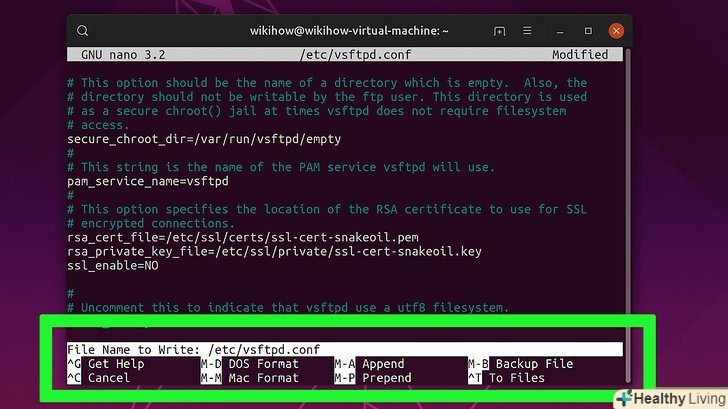This screenshot has height=409, width=728.
Task: Click the comment '# encrypted connections.'
Action: [x=151, y=223]
